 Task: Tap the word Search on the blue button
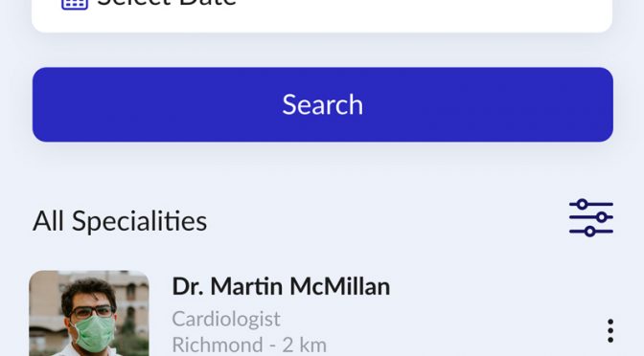(323, 104)
